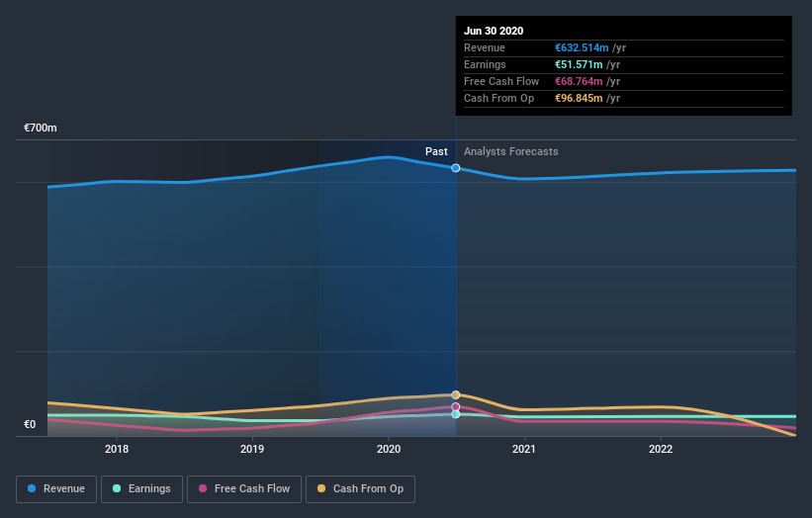The height and width of the screenshot is (518, 812).
Task: Select the 2021 x-axis label
Action: (524, 449)
